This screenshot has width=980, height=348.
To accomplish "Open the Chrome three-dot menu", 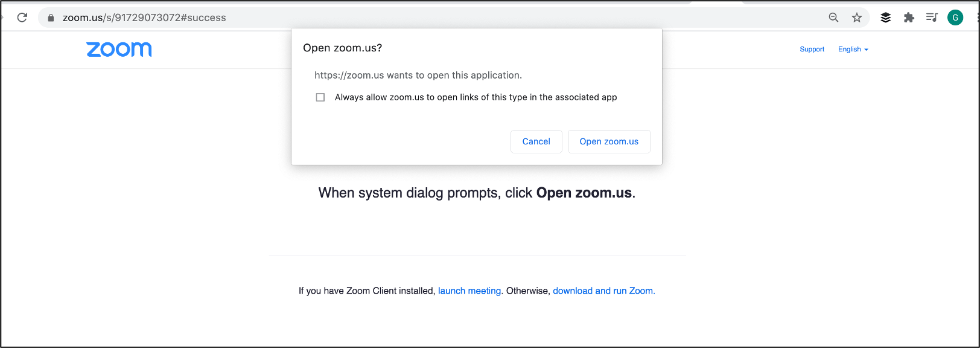I will pyautogui.click(x=977, y=18).
